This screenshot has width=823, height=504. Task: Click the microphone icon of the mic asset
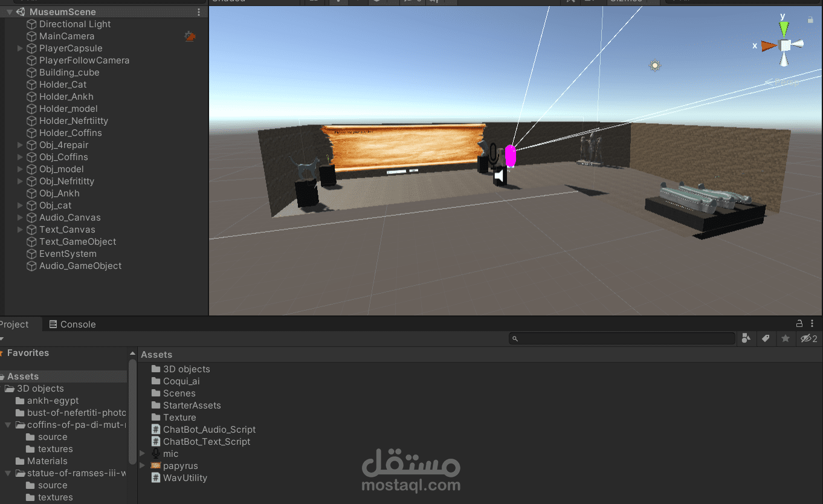point(156,454)
